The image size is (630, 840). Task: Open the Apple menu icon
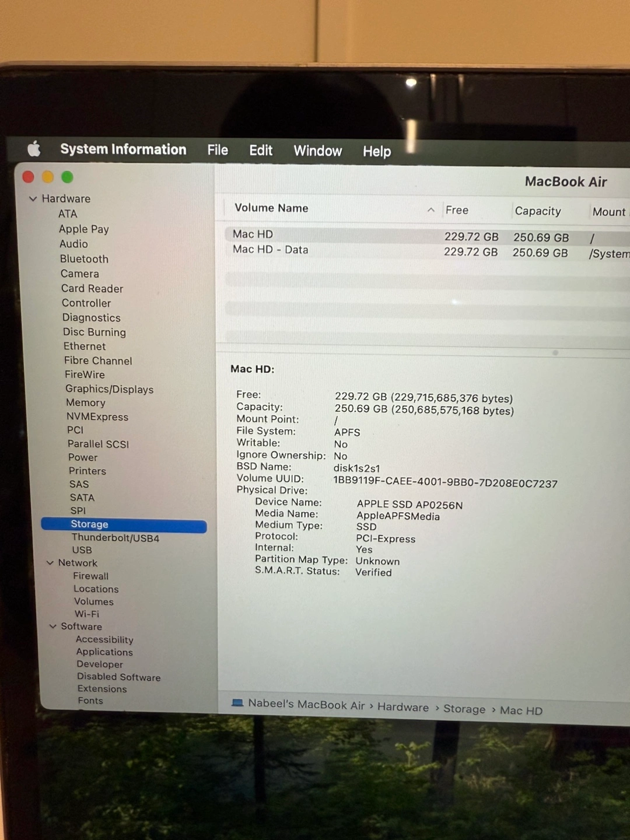tap(34, 149)
